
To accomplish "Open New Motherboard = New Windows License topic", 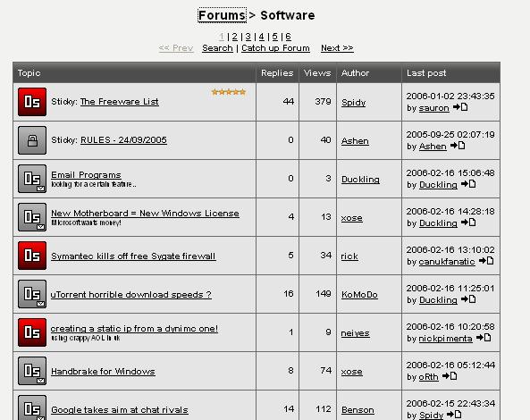I will click(145, 214).
